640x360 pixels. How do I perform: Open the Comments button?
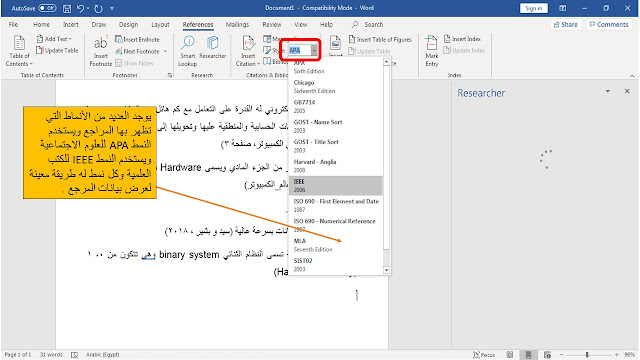point(609,24)
